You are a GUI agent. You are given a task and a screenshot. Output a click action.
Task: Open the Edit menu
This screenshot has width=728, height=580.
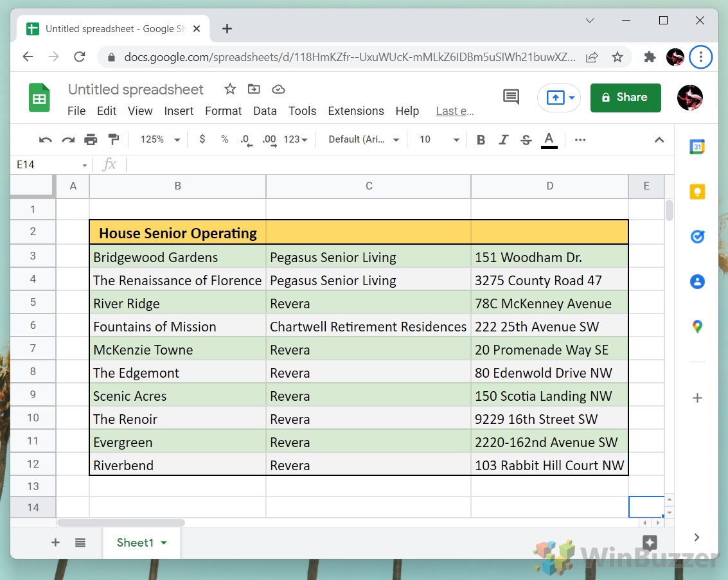106,111
